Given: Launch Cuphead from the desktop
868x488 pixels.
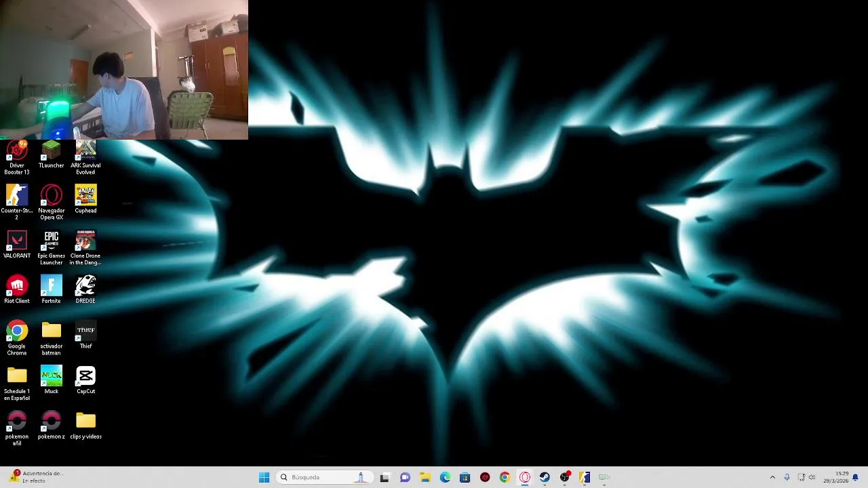Looking at the screenshot, I should pyautogui.click(x=85, y=199).
